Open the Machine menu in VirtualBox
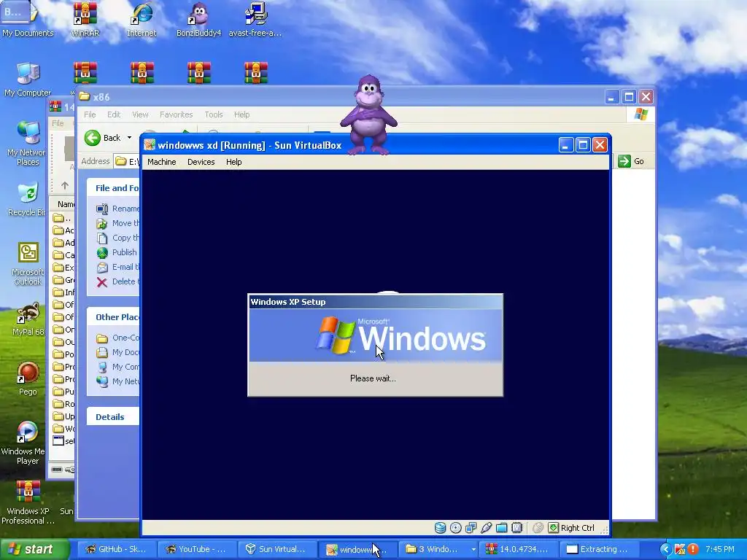The width and height of the screenshot is (747, 560). 161,162
